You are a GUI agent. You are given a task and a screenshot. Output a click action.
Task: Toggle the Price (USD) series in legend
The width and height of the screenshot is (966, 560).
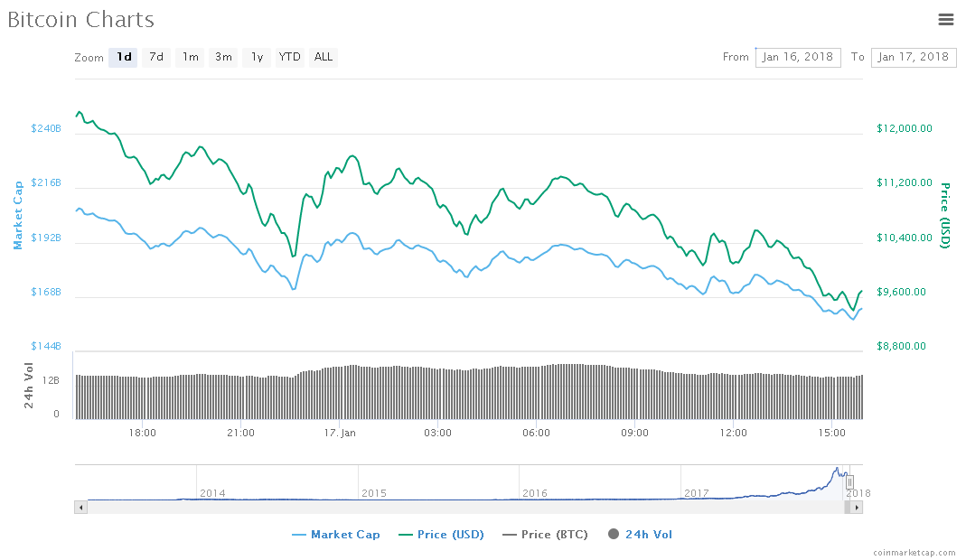point(441,535)
